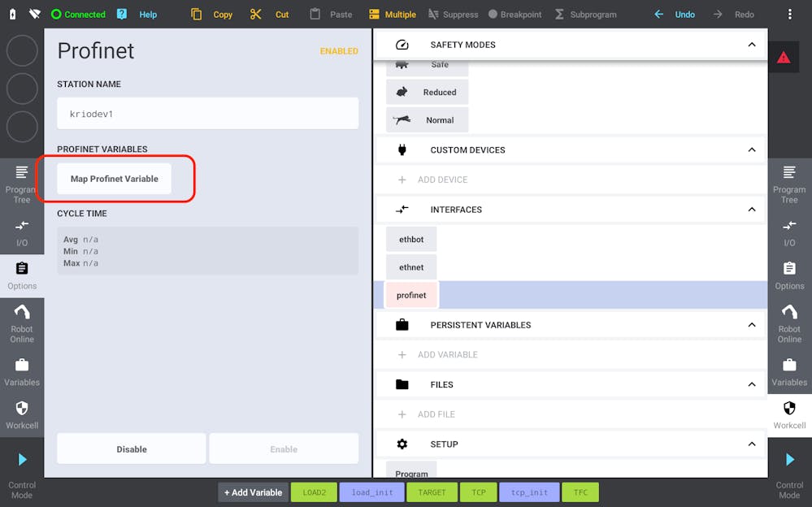
Task: Click the Avg n/a cycle time
Action: click(80, 240)
